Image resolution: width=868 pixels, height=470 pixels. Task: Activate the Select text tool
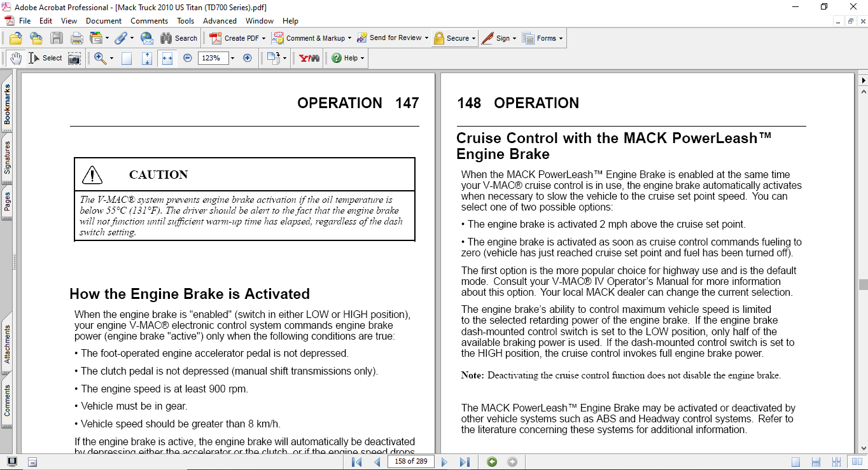point(45,58)
